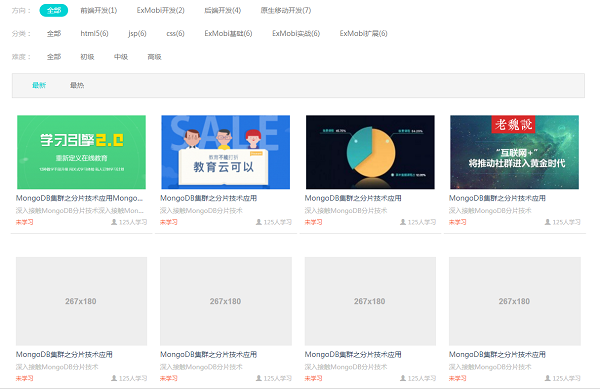Choose the jsp(6) category
This screenshot has width=600, height=389.
(137, 34)
